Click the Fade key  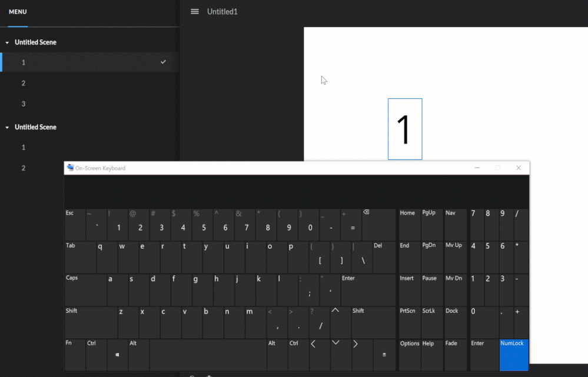[x=456, y=355]
